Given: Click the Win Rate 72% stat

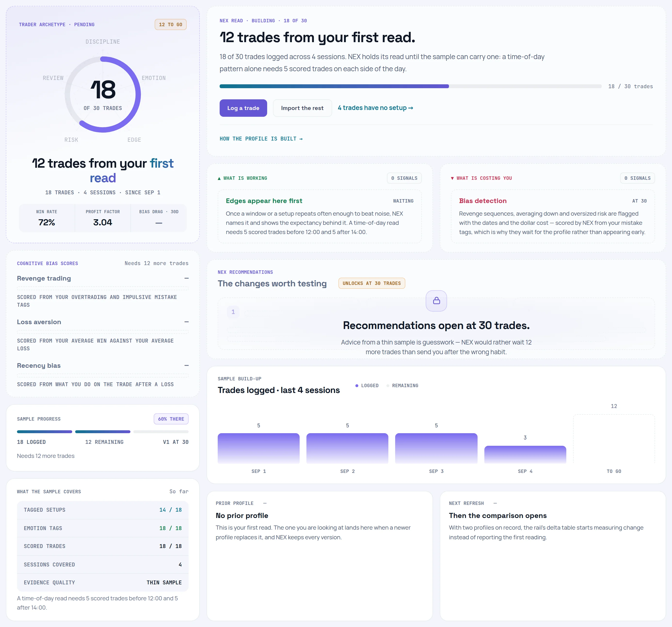Looking at the screenshot, I should (x=47, y=218).
